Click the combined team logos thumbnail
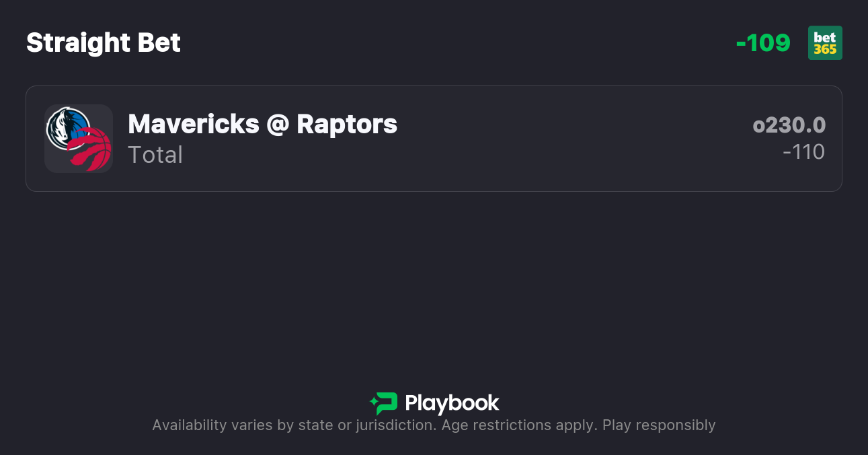The height and width of the screenshot is (455, 868). click(x=78, y=139)
